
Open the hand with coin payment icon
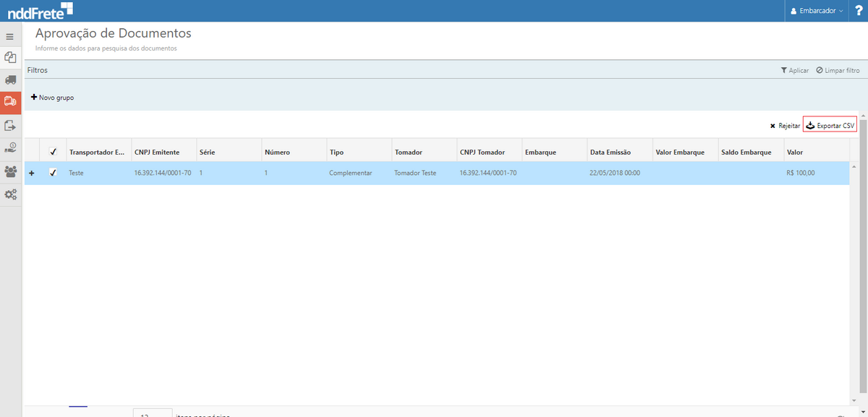click(10, 148)
